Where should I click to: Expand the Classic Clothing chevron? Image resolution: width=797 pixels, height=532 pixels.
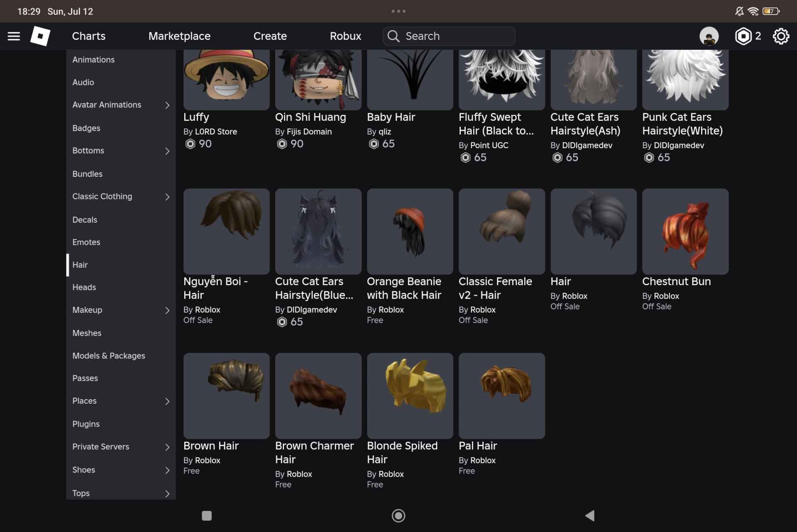point(167,197)
